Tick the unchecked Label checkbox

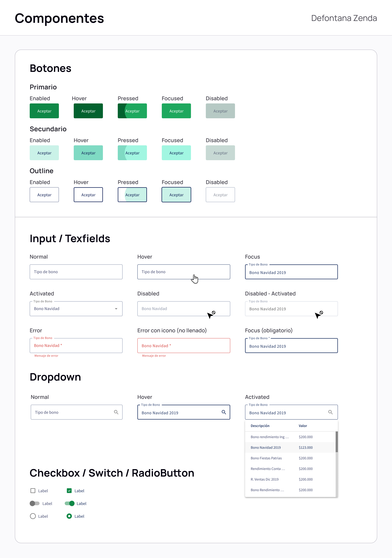point(33,491)
